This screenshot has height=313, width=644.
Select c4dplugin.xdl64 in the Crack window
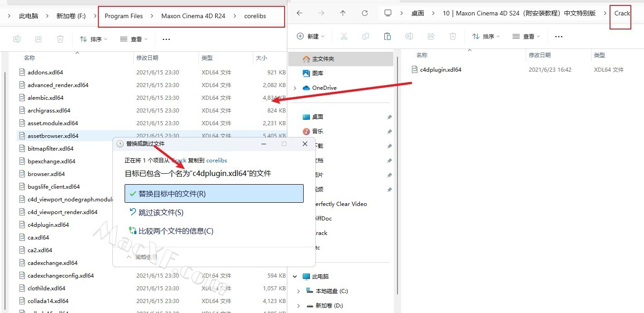(441, 70)
